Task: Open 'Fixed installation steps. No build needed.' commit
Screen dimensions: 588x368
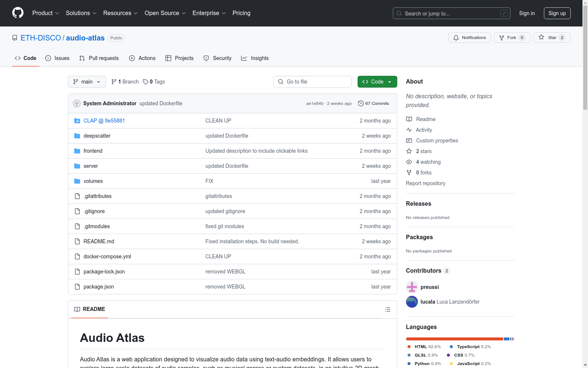Action: (x=252, y=241)
